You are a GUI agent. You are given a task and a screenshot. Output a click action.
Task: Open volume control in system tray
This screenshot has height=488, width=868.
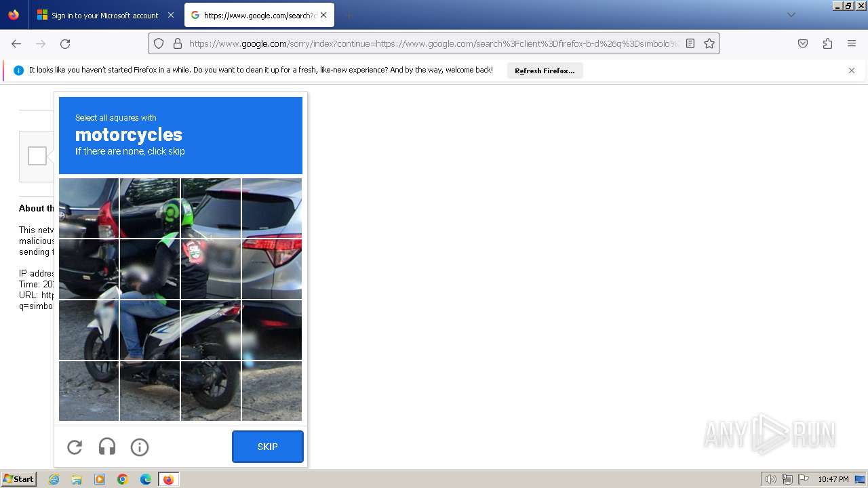tap(771, 479)
